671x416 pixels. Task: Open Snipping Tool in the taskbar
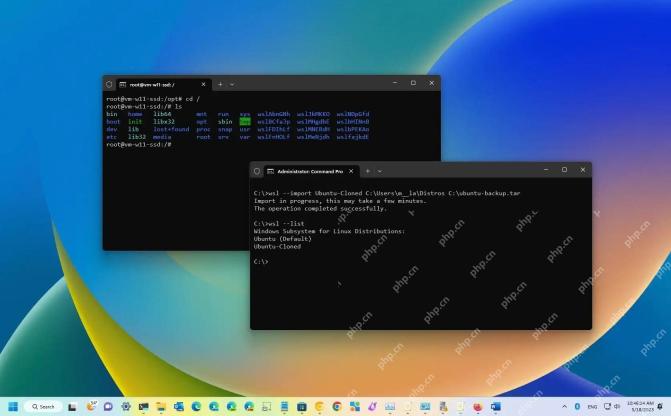[267, 406]
